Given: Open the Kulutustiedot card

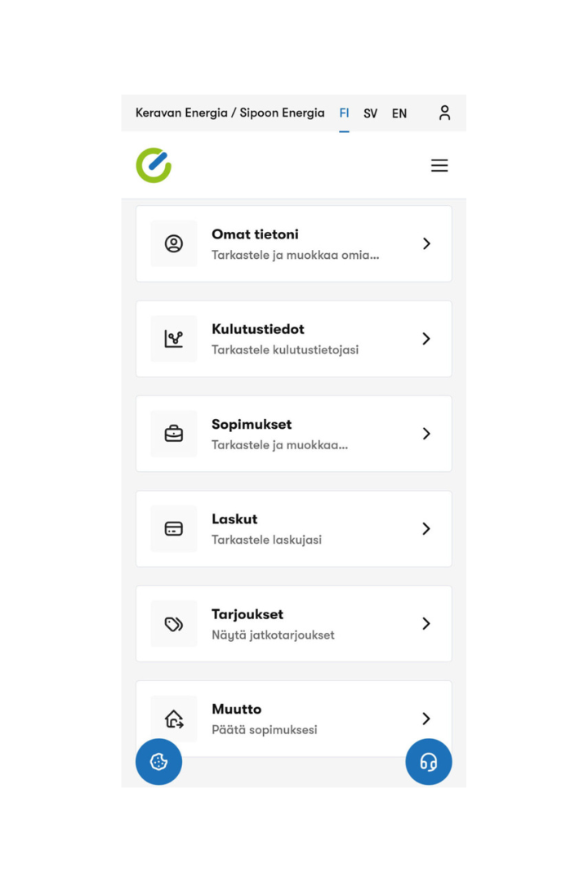Looking at the screenshot, I should tap(294, 338).
